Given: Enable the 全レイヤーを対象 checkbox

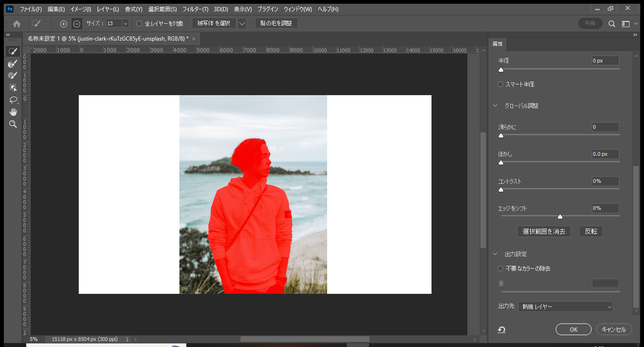Looking at the screenshot, I should 138,23.
